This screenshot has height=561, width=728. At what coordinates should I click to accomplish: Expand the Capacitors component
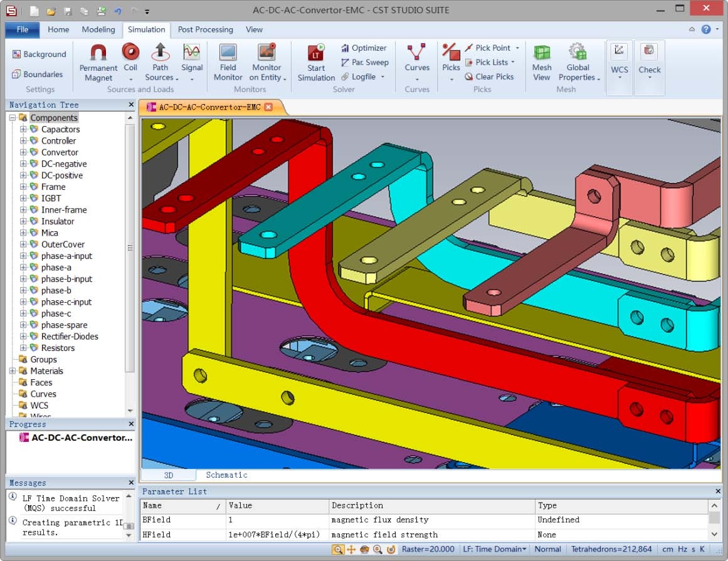tap(23, 129)
